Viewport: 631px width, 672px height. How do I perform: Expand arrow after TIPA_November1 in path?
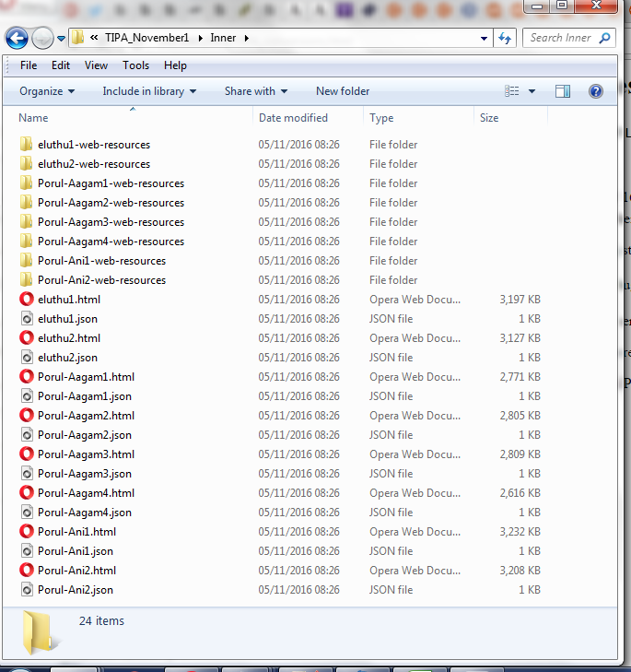(200, 38)
